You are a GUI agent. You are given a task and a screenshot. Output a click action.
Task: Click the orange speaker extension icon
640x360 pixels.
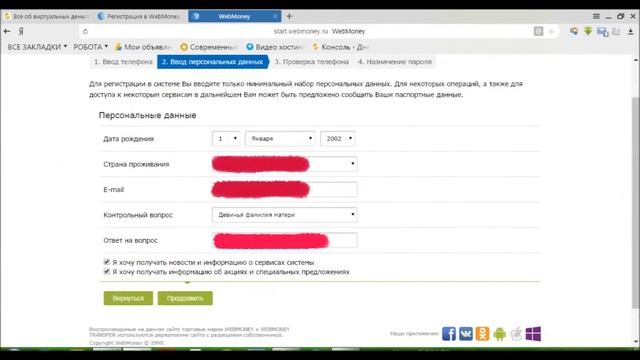574,31
